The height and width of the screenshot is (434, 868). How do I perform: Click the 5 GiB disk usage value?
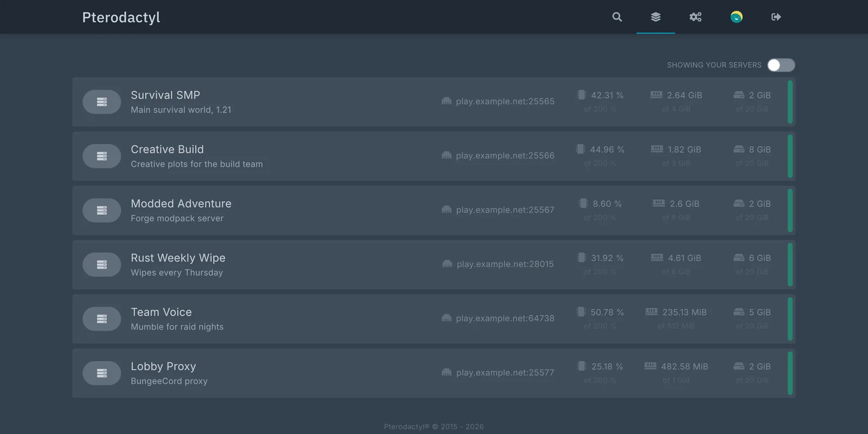pyautogui.click(x=760, y=312)
